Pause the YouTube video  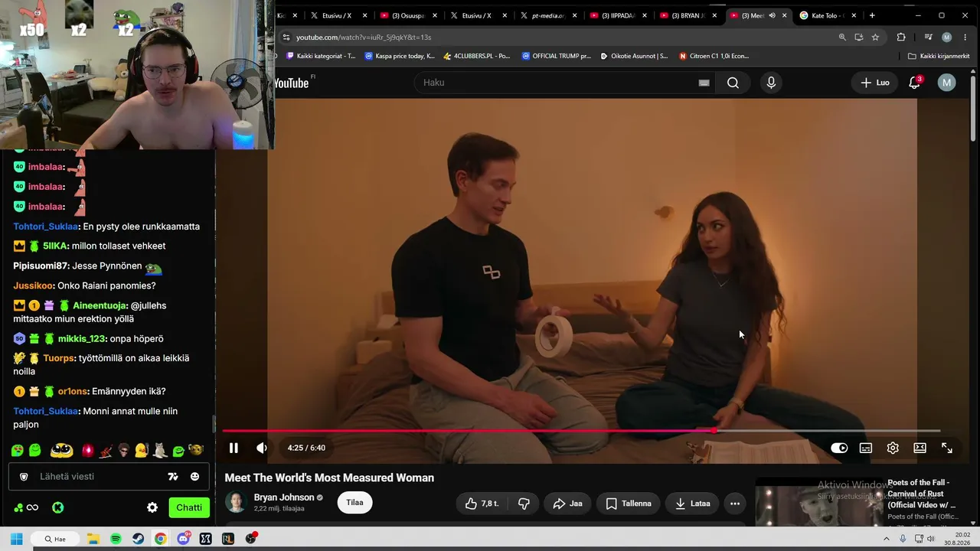coord(234,448)
